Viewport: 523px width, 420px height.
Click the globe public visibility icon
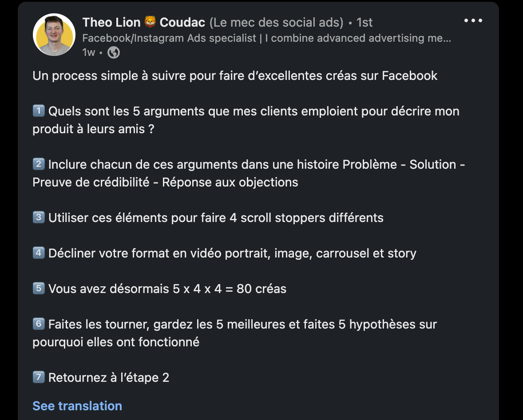[114, 52]
